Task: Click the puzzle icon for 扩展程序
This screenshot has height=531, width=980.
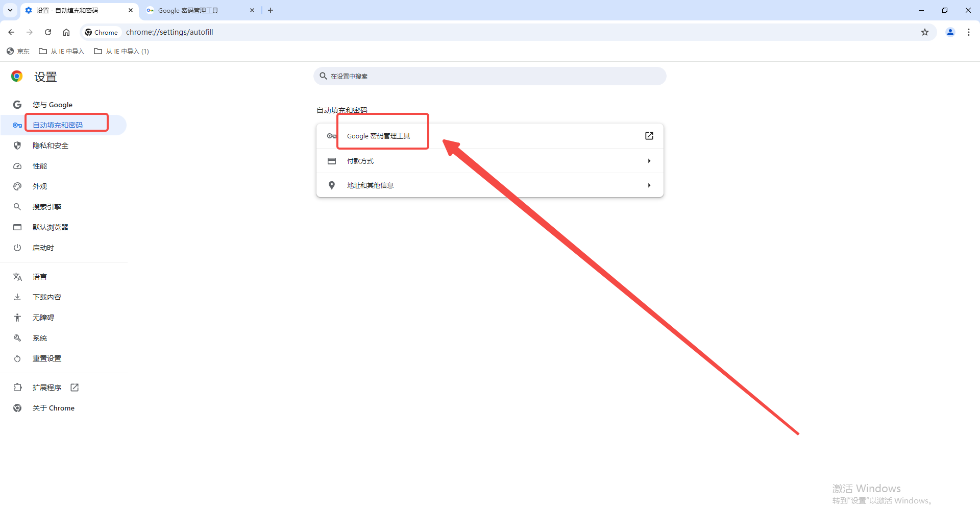Action: tap(17, 388)
